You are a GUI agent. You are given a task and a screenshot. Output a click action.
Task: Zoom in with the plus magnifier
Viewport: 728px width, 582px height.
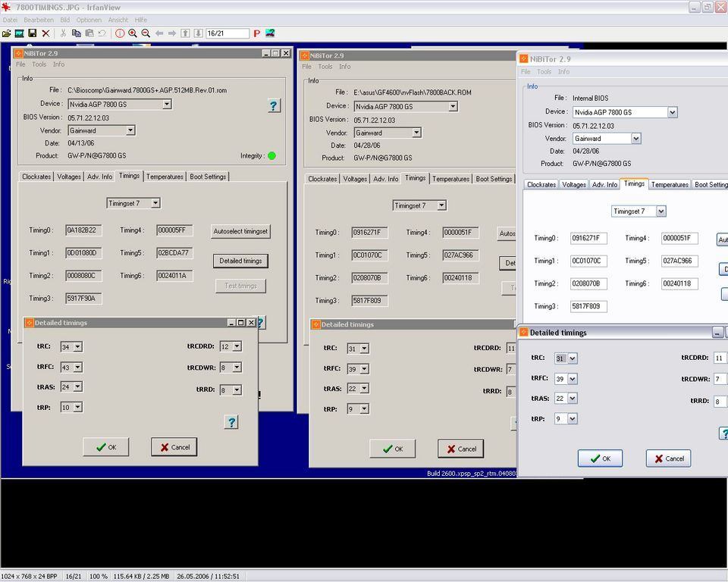[x=133, y=33]
